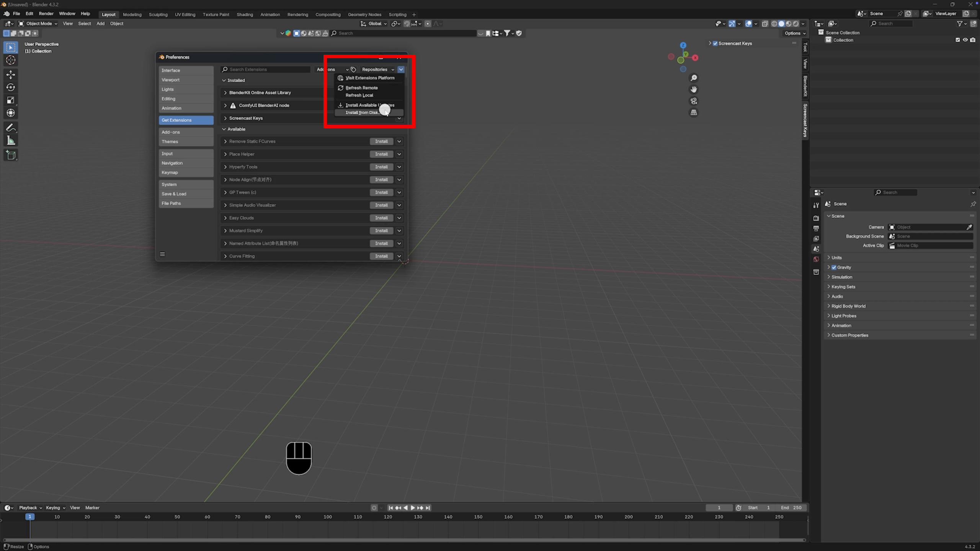Open the Window menu
The image size is (980, 551).
[x=67, y=13]
